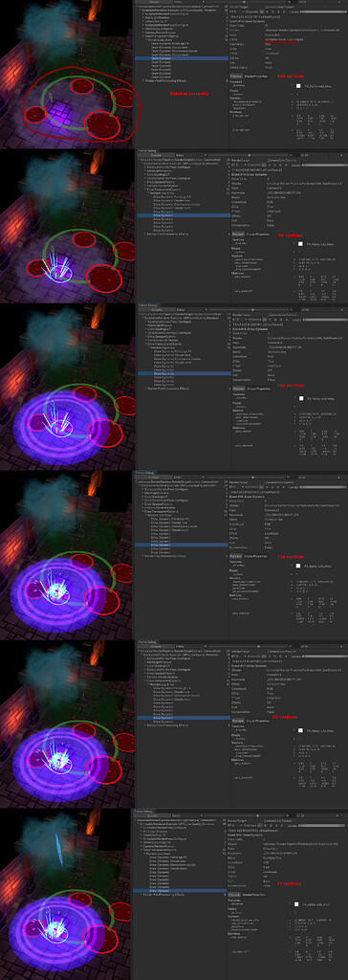Toggle the highlighted channel button in top panel
Screen dimensions: 348x980
pos(262,11)
